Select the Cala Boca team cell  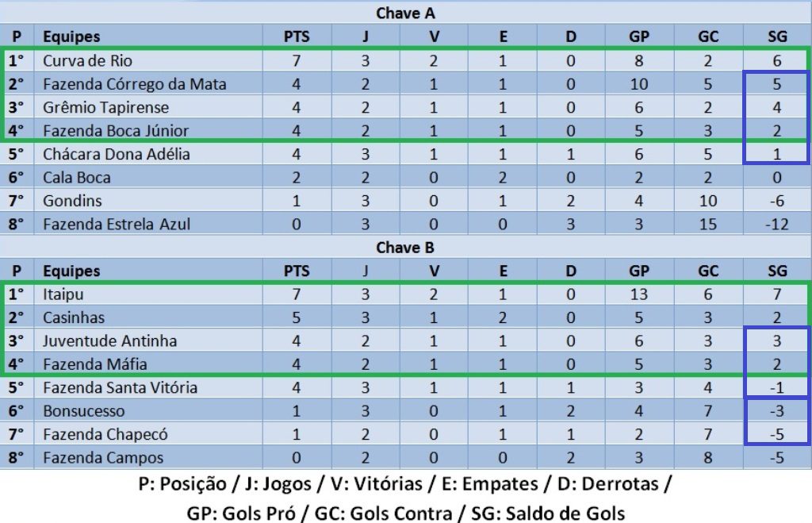coord(76,177)
